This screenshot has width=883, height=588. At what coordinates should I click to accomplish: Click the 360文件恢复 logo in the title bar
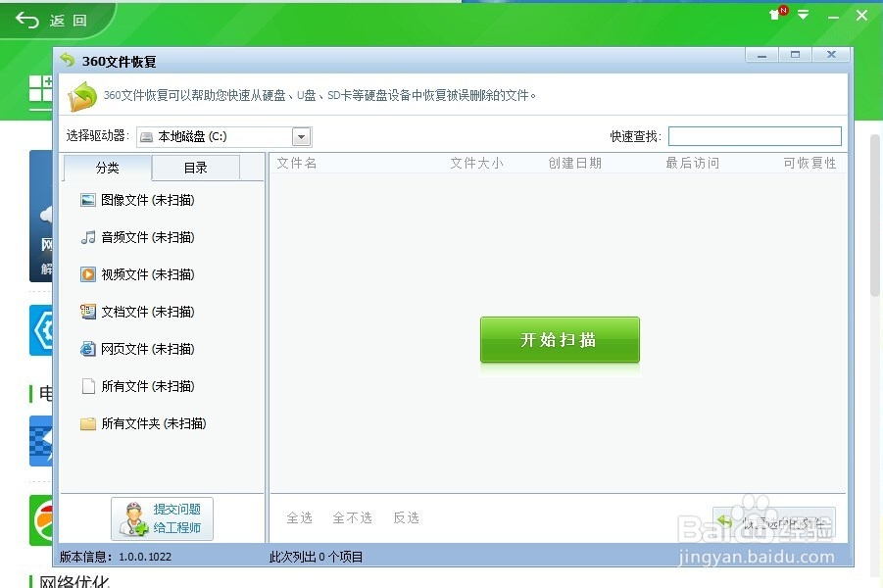tap(66, 60)
